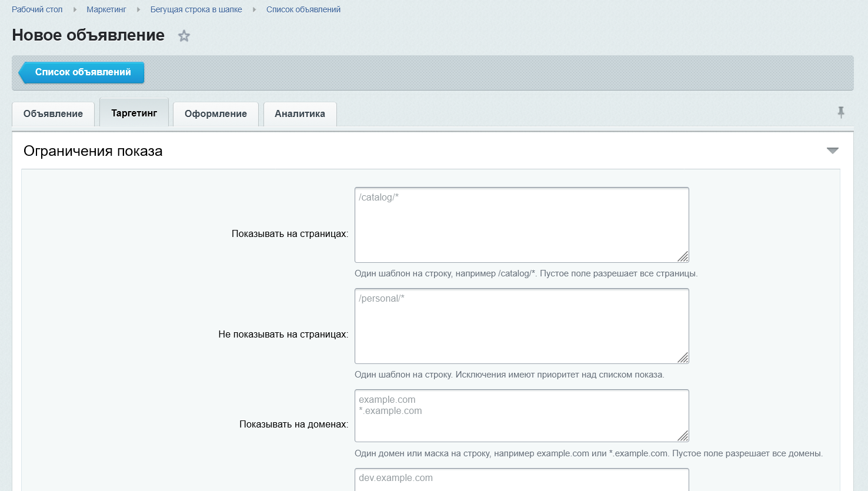Focus the Показывать на страницах textarea
Image resolution: width=868 pixels, height=491 pixels.
pos(522,225)
